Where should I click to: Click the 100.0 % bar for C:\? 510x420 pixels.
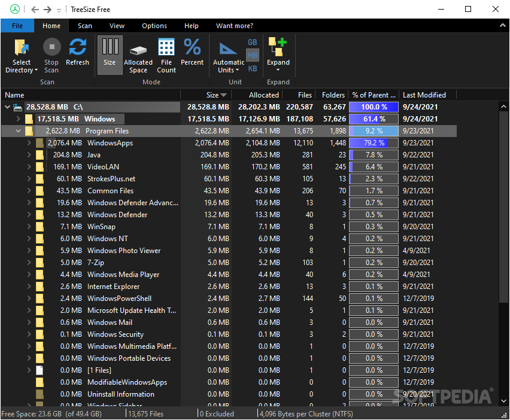pyautogui.click(x=374, y=107)
